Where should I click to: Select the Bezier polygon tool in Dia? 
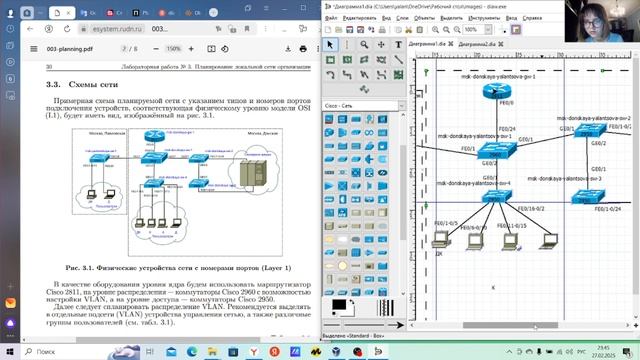[381, 60]
